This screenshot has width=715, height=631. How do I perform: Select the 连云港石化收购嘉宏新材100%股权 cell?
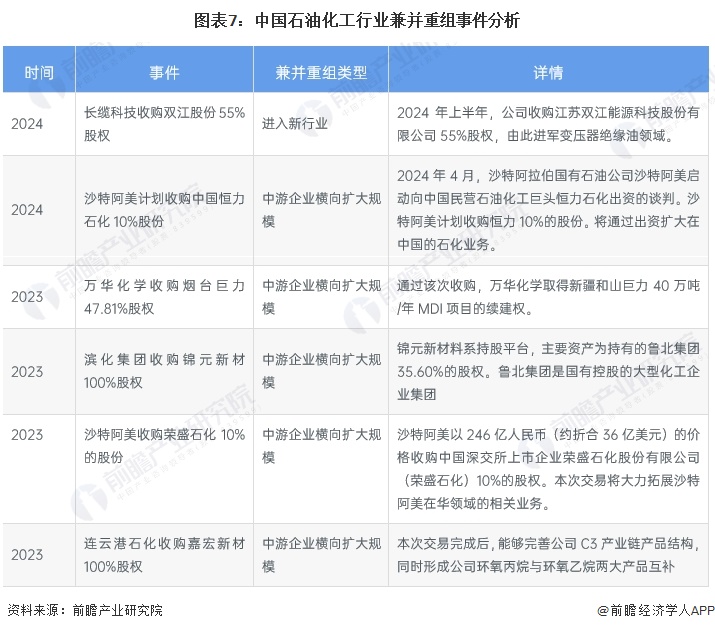(x=164, y=555)
